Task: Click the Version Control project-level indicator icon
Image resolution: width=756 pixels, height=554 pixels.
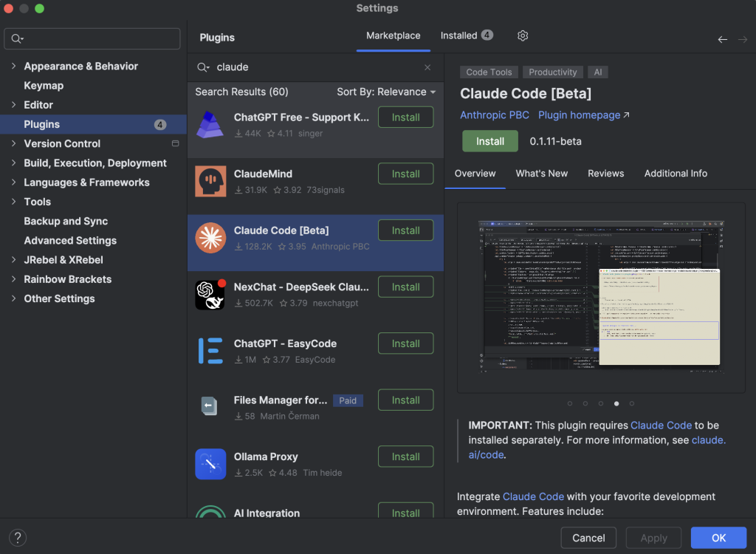Action: (x=176, y=143)
